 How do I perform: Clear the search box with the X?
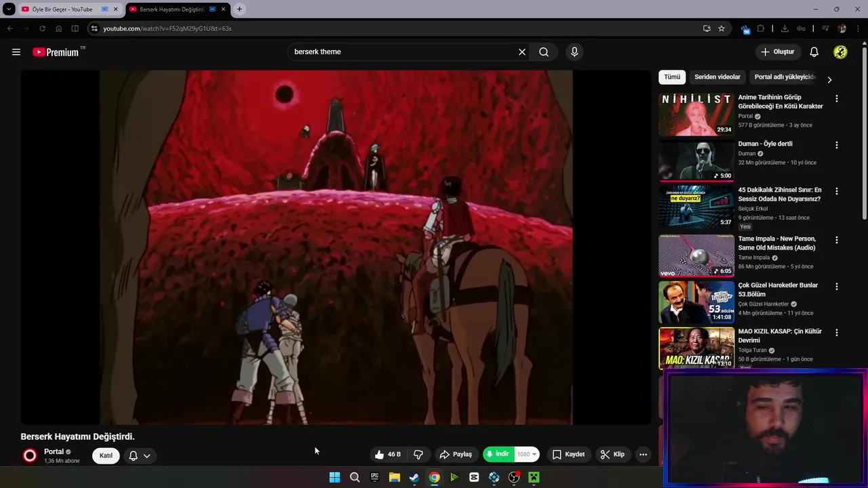tap(522, 52)
